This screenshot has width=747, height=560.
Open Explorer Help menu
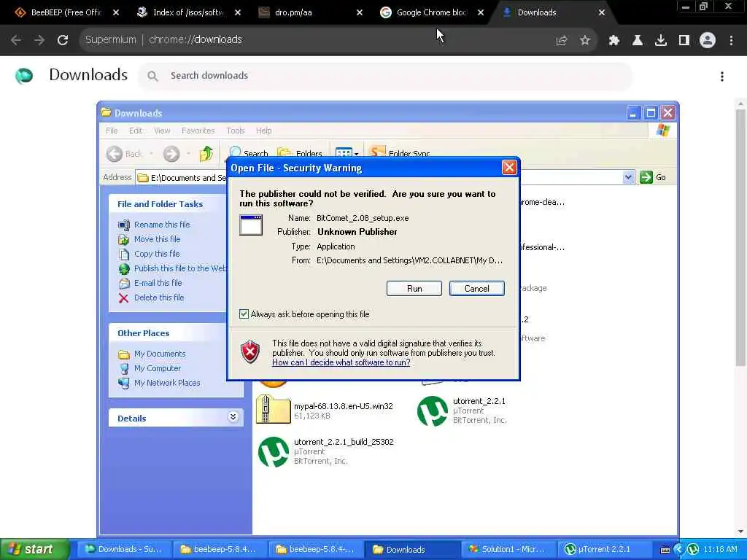263,131
